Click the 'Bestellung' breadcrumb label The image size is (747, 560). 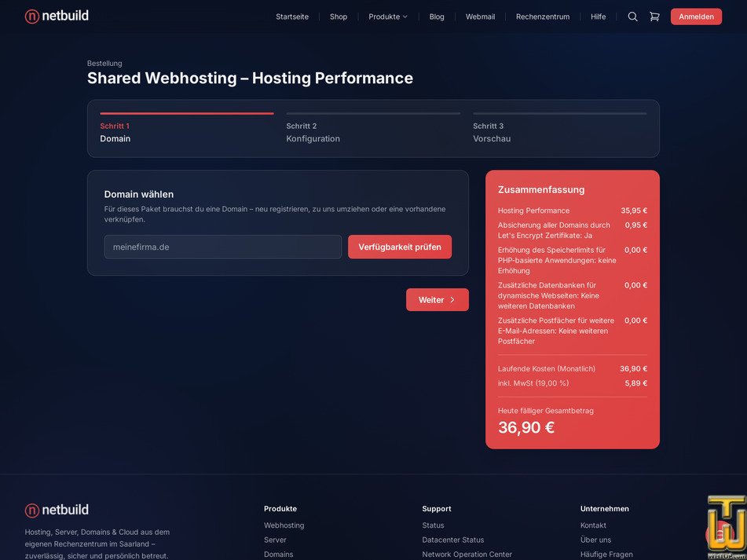(x=104, y=64)
